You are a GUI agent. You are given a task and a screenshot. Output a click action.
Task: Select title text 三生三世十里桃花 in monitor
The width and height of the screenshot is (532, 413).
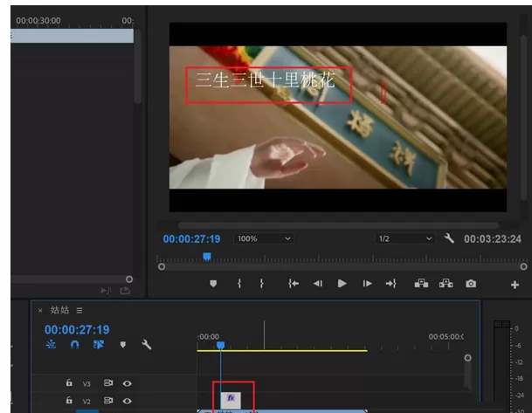click(265, 80)
